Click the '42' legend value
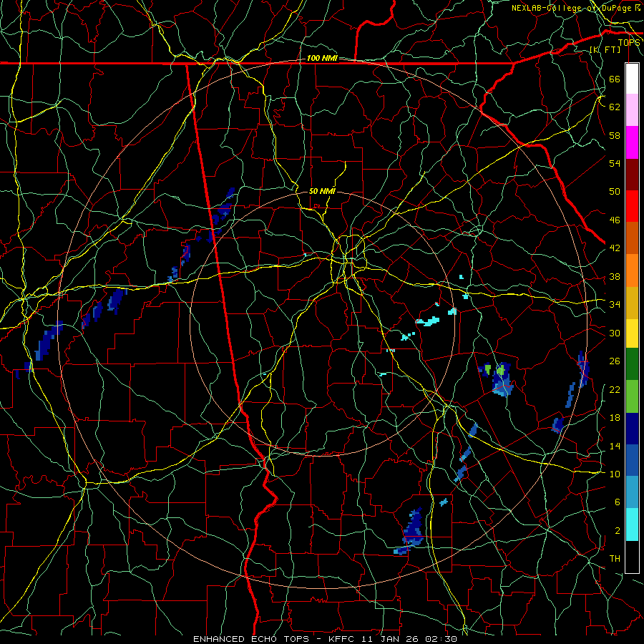 click(615, 248)
